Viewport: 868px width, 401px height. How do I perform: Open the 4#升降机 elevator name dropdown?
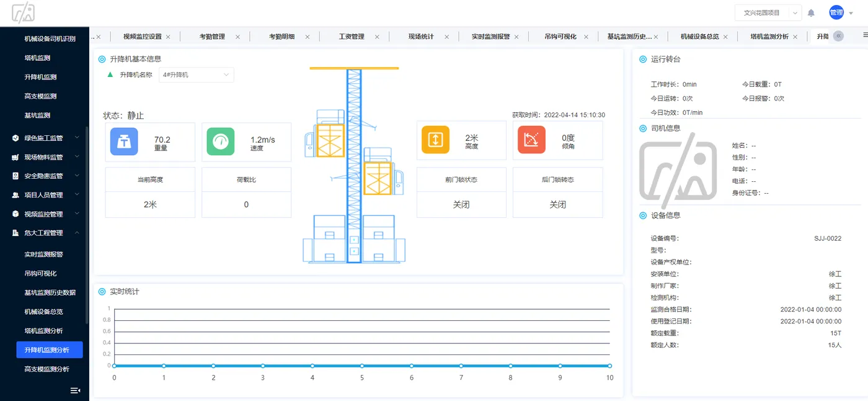[197, 74]
